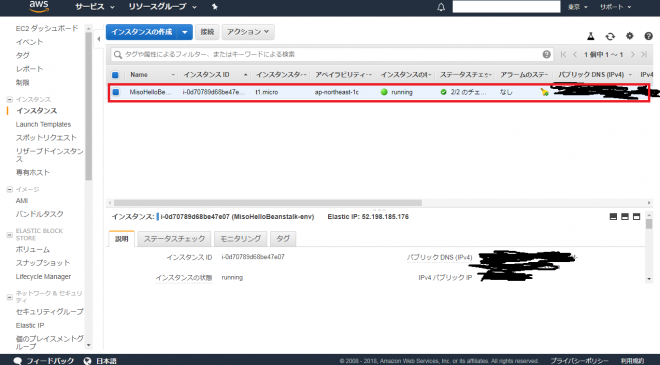Open the AMI sidebar link

22,200
